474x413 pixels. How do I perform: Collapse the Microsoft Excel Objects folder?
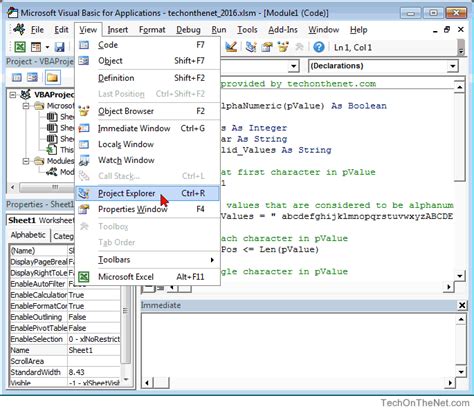pos(26,106)
